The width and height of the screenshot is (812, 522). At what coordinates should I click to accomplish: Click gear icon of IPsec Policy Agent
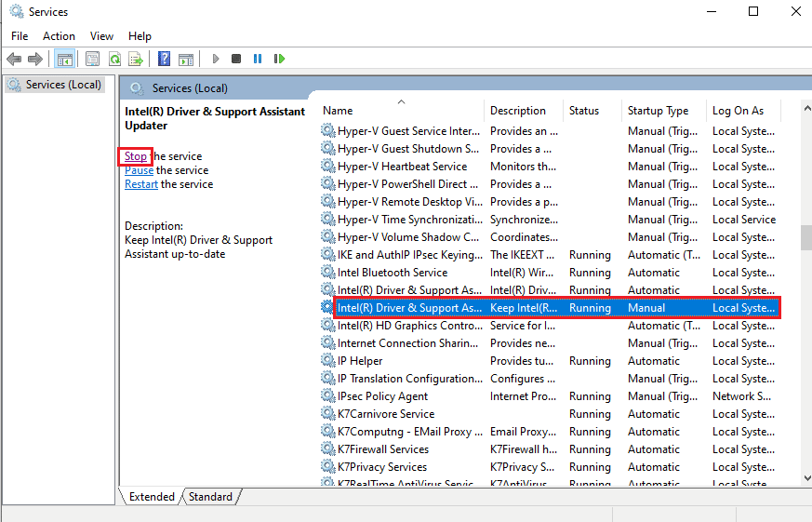pyautogui.click(x=327, y=395)
